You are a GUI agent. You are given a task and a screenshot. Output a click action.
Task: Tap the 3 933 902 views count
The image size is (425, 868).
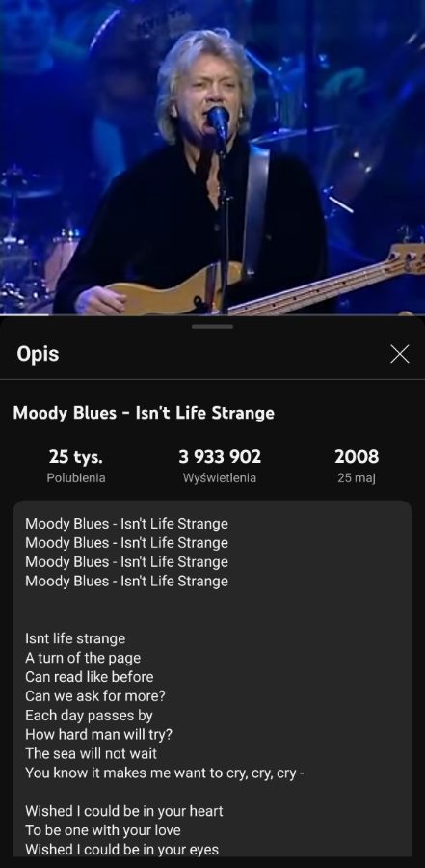[220, 457]
